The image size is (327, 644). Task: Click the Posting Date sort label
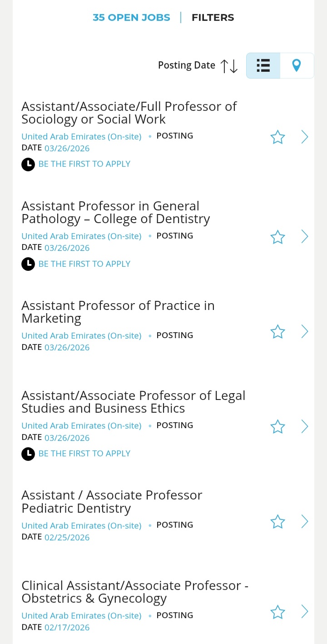click(186, 65)
